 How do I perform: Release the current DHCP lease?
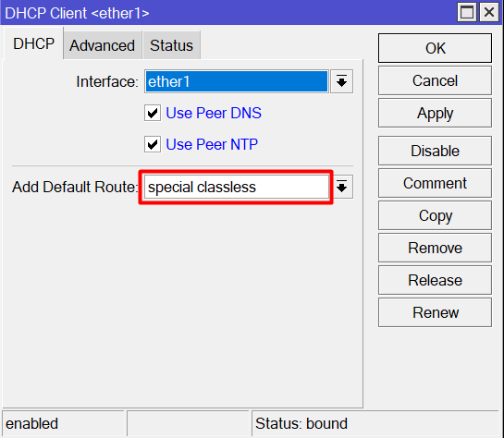coord(435,280)
